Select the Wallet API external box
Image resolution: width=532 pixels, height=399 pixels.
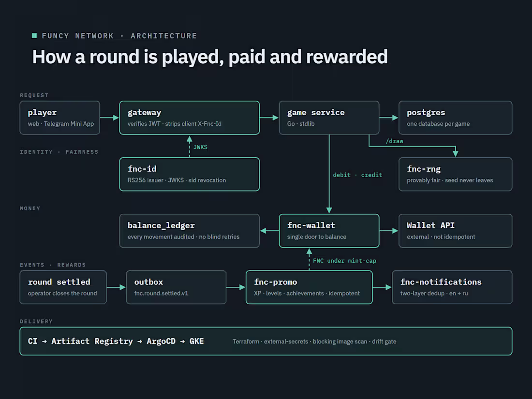pos(455,231)
